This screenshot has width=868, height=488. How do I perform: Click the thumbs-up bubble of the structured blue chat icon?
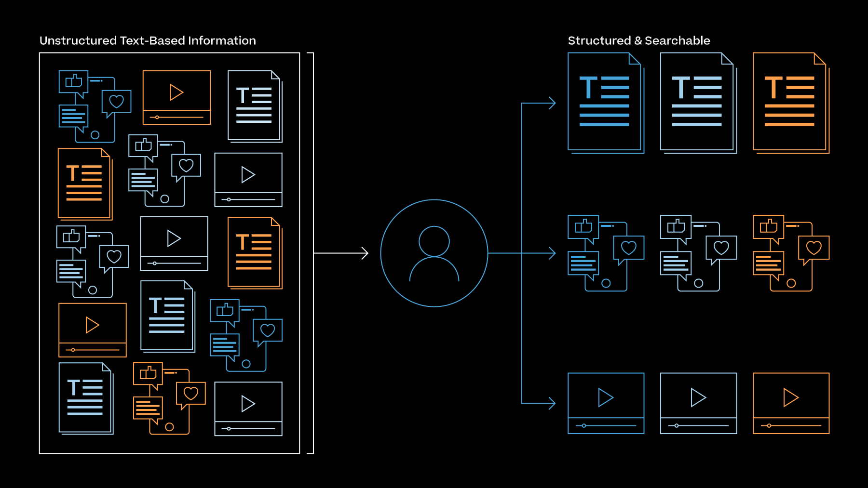click(583, 226)
